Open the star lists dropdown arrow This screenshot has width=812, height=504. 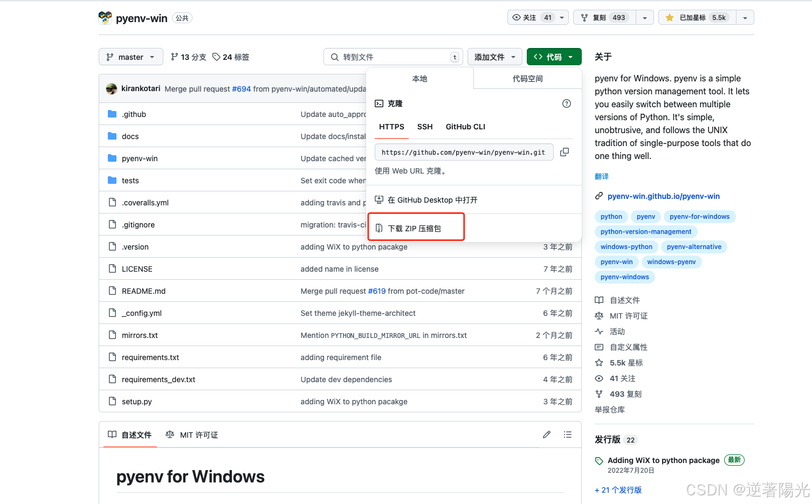(745, 18)
